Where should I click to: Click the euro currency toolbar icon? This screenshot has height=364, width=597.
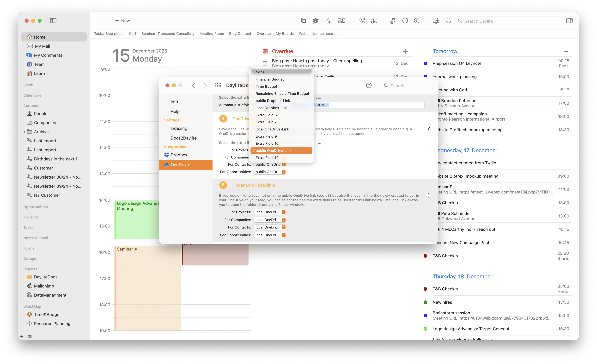[417, 21]
